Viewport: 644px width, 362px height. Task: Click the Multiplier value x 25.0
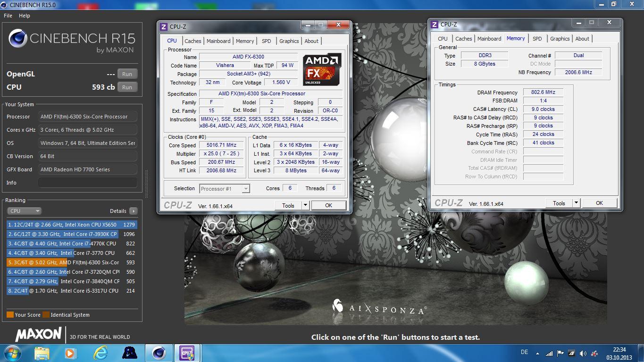(222, 154)
